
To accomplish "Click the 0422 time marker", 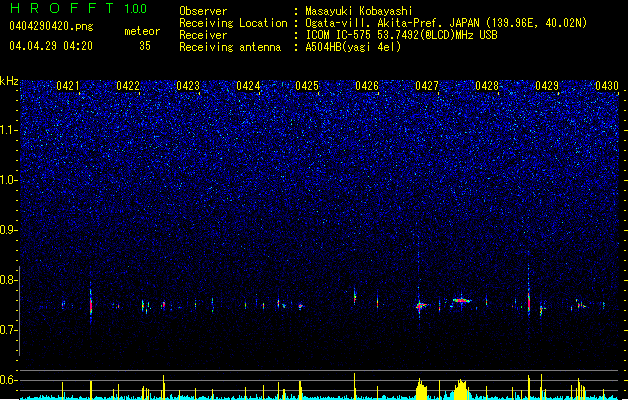I will click(128, 86).
